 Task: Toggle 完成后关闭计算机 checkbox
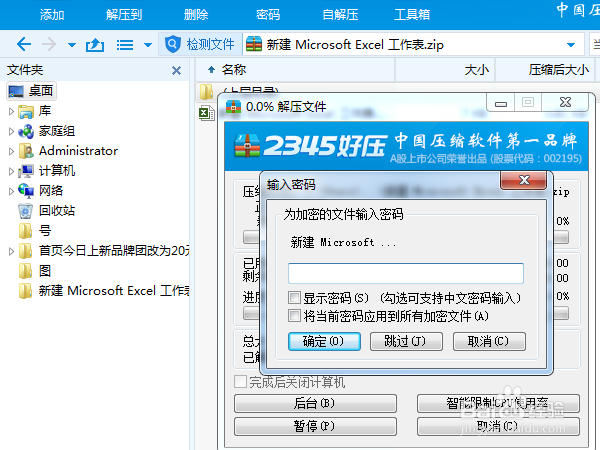(240, 382)
